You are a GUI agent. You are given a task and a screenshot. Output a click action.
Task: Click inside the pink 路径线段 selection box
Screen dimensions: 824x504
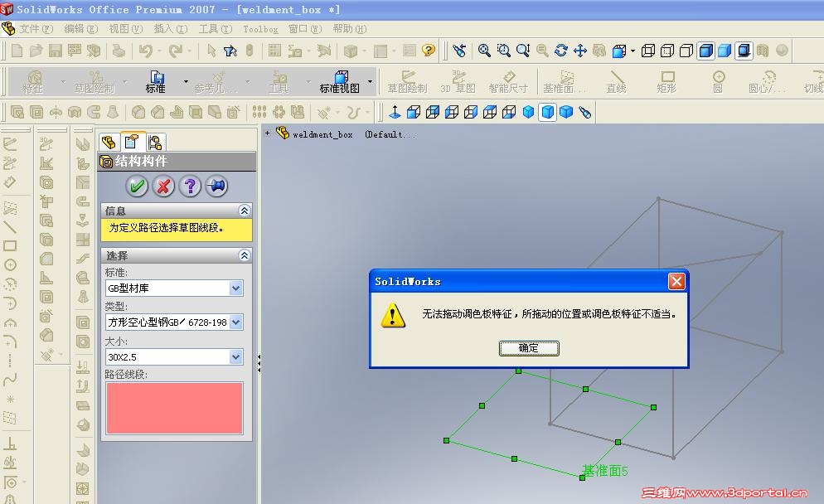coord(174,408)
